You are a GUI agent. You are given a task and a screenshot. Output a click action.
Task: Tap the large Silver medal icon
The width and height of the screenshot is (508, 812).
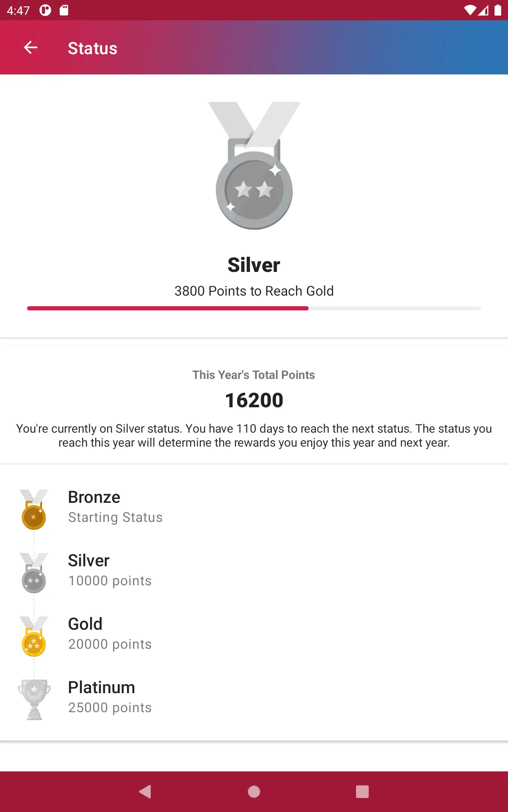254,166
